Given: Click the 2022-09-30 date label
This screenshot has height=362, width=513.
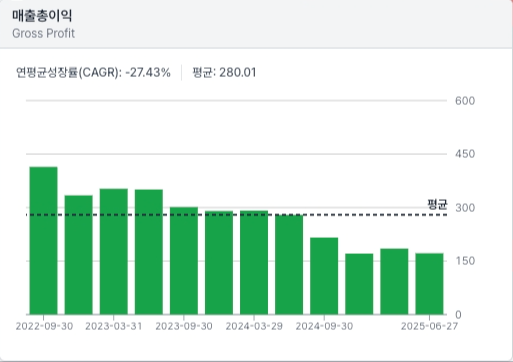Looking at the screenshot, I should coord(44,326).
